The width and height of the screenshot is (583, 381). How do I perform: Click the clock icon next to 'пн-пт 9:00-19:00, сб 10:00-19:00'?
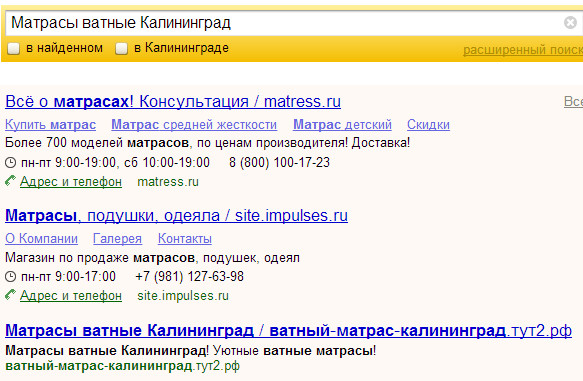10,162
